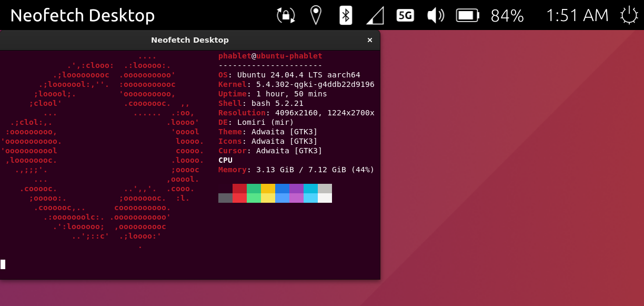Click the dark cyan terminal color block
Screen dimensions: 644x306
click(310, 189)
